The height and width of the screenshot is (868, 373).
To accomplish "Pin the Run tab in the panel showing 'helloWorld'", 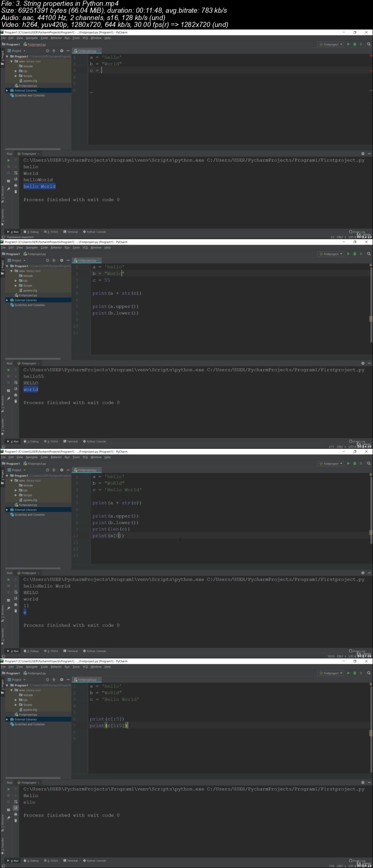I will (8, 189).
